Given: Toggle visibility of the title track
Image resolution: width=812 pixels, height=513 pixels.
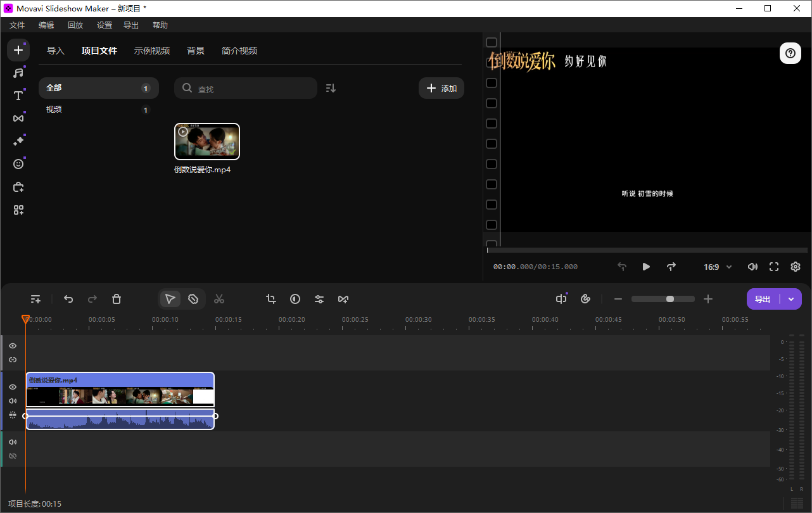Looking at the screenshot, I should point(13,346).
